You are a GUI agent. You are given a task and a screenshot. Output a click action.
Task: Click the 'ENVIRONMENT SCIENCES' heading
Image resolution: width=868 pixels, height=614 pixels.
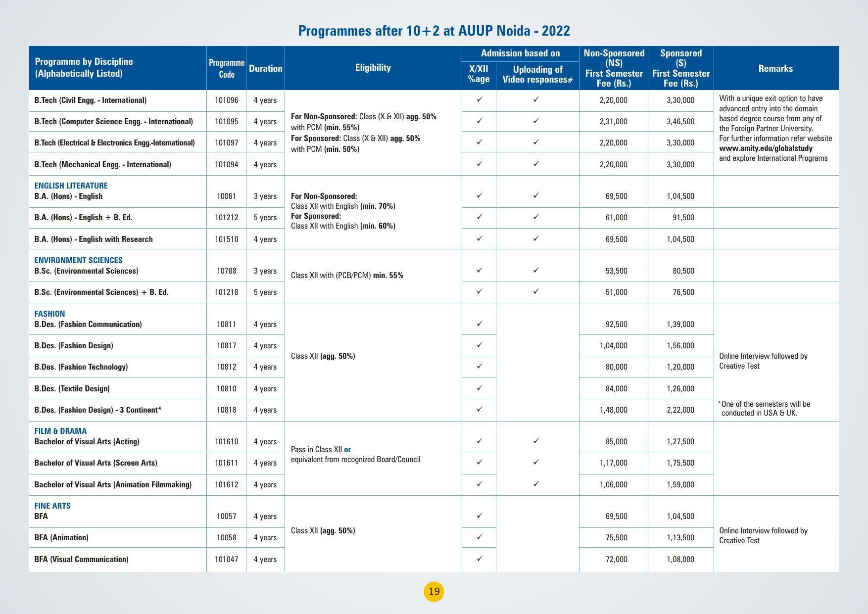point(79,260)
